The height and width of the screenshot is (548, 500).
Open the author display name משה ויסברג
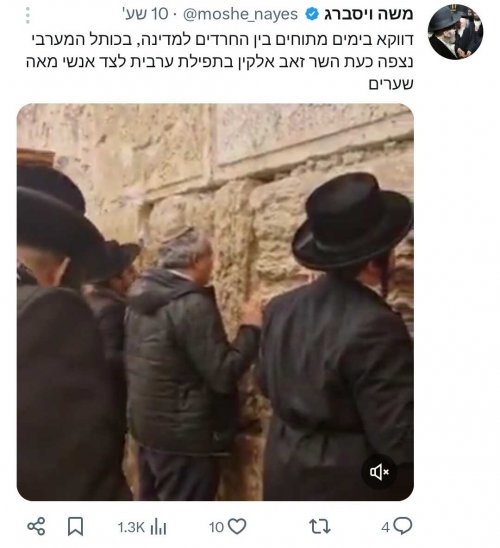(x=369, y=14)
